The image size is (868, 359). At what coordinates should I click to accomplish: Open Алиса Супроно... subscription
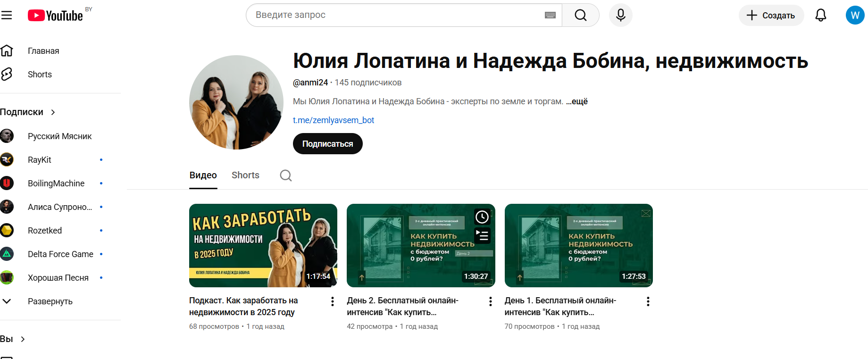tap(60, 207)
